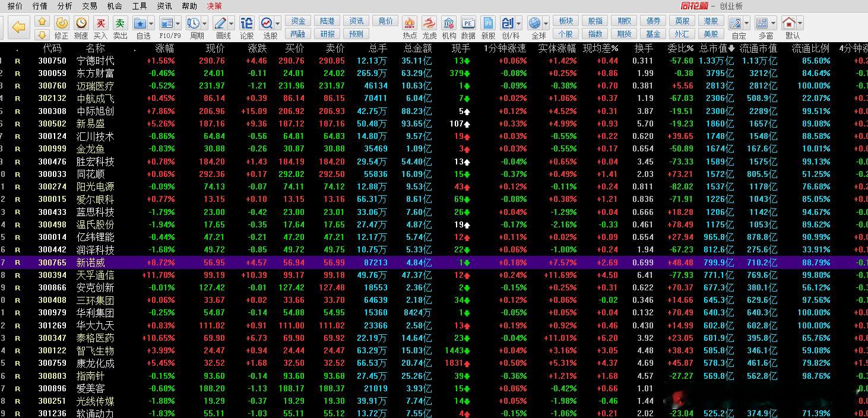Click the yellow back arrow icon
The width and height of the screenshot is (868, 418).
pos(19,27)
